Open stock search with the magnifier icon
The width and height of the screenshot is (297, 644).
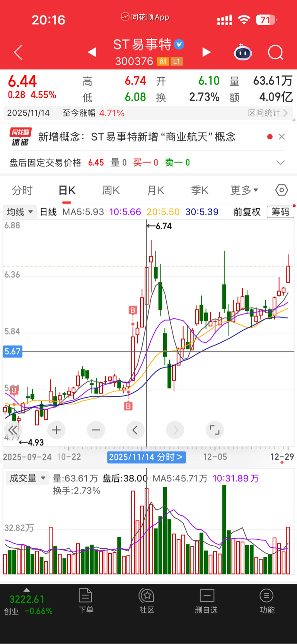(x=276, y=52)
